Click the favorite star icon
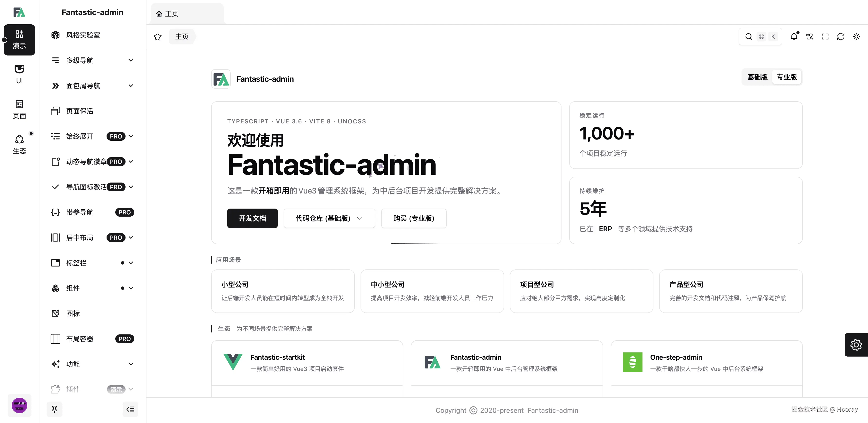Image resolution: width=868 pixels, height=423 pixels. pos(157,37)
